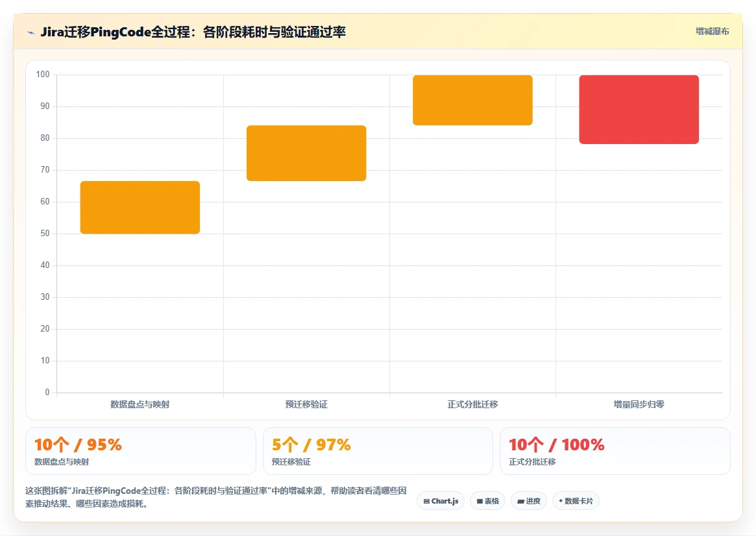Select the 10个 / 100% data card

(615, 451)
